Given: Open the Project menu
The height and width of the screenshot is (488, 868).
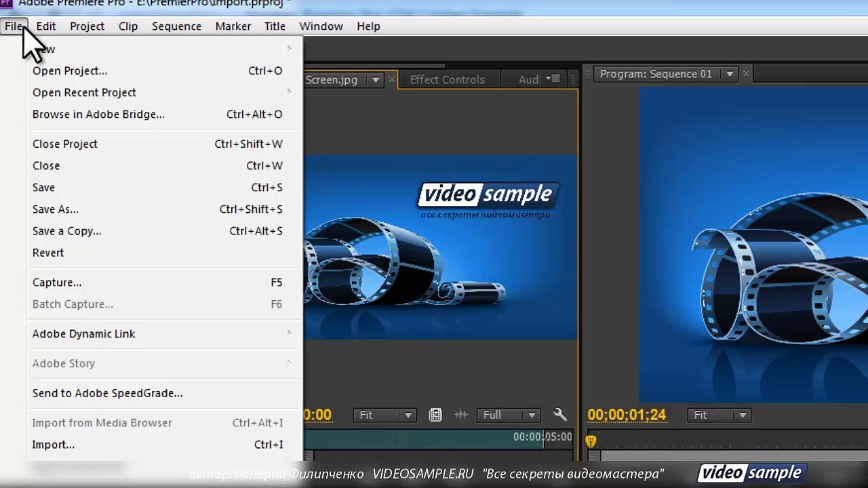Looking at the screenshot, I should pos(87,26).
